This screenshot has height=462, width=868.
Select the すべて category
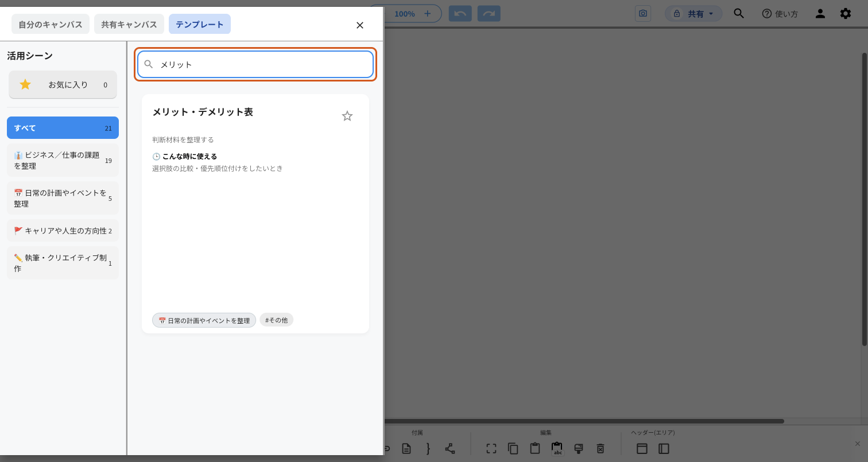[63, 128]
